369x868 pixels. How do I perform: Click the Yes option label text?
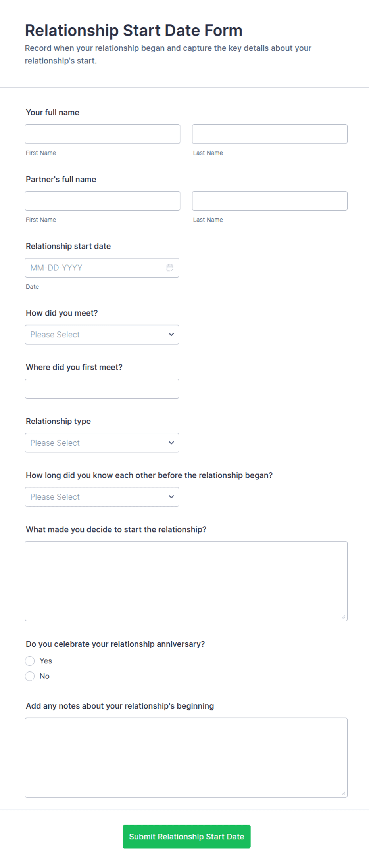pyautogui.click(x=46, y=661)
